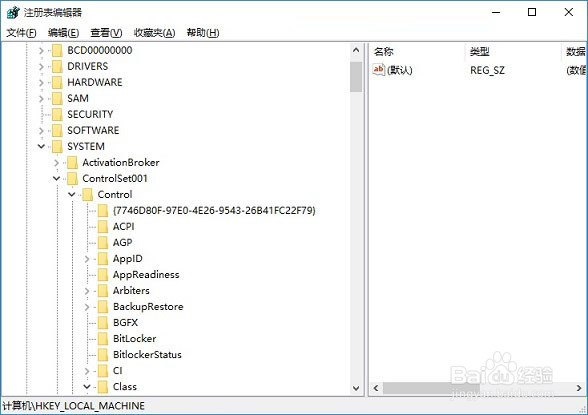
Task: Select the AppReadiness key label
Action: point(146,275)
